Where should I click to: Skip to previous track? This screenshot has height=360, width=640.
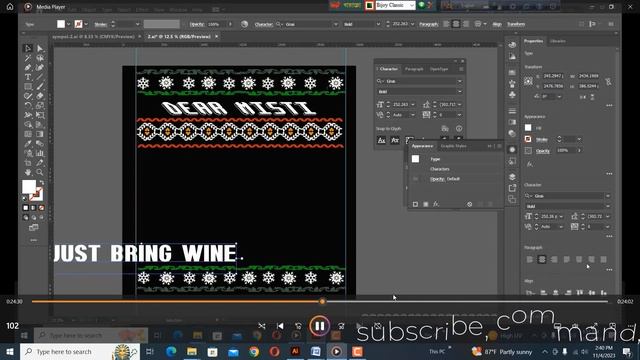[280, 326]
